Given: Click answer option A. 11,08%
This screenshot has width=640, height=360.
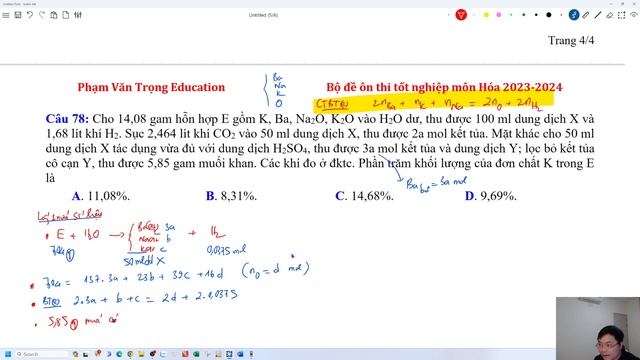Looking at the screenshot, I should click(101, 196).
